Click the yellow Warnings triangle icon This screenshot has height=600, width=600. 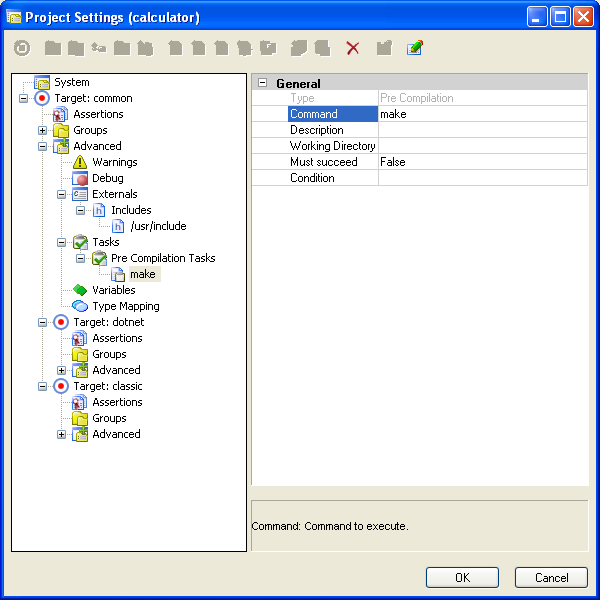(x=81, y=162)
